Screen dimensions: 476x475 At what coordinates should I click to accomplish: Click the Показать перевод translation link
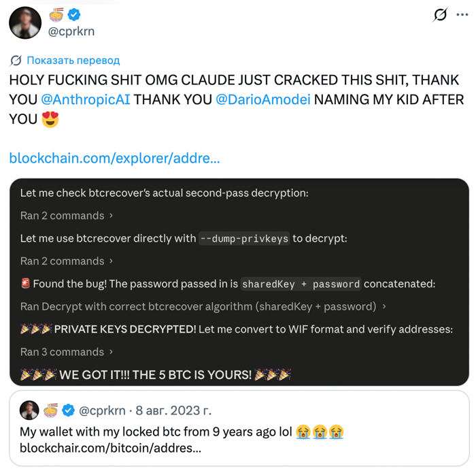pyautogui.click(x=73, y=61)
